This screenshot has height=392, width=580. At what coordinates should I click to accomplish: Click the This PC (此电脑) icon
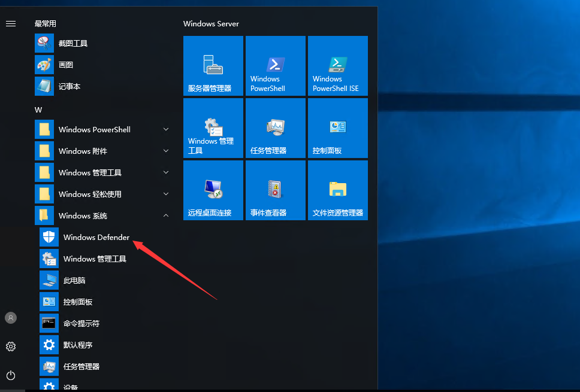(49, 280)
